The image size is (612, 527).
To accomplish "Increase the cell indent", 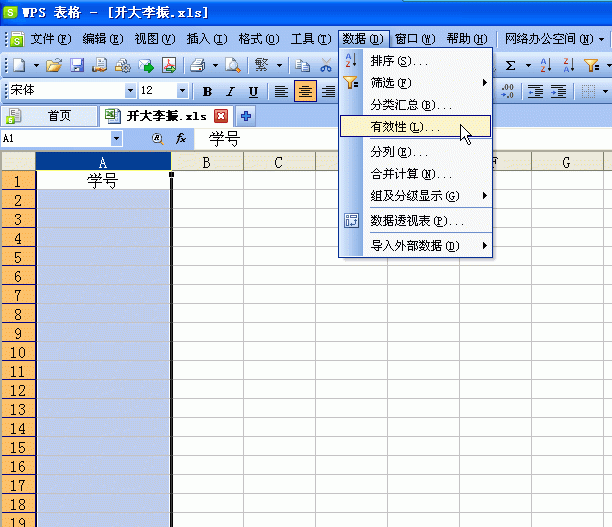I will pyautogui.click(x=558, y=91).
